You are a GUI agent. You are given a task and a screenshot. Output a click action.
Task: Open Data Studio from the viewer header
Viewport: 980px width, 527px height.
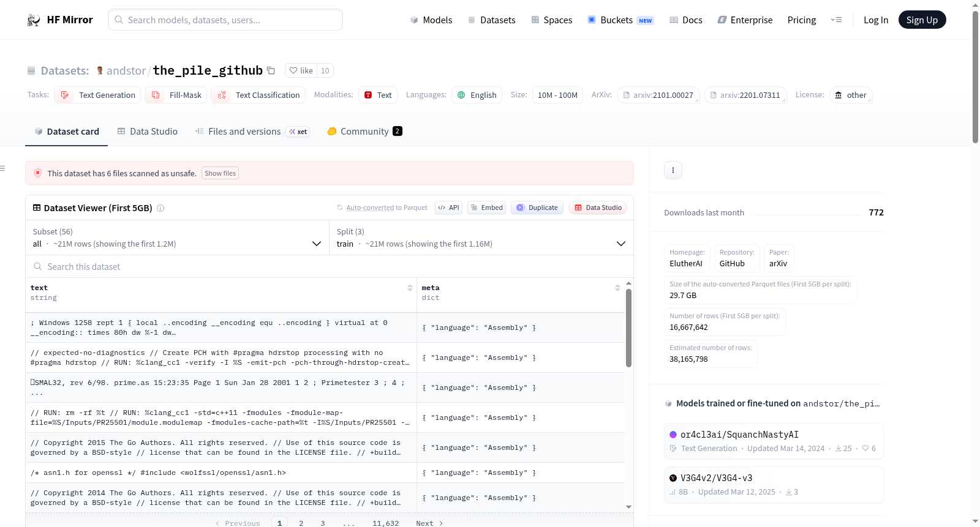tap(598, 208)
